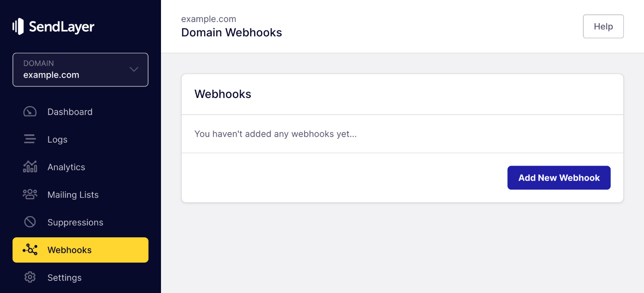Viewport: 644px width, 293px height.
Task: Open Settings using the gear icon
Action: [29, 277]
